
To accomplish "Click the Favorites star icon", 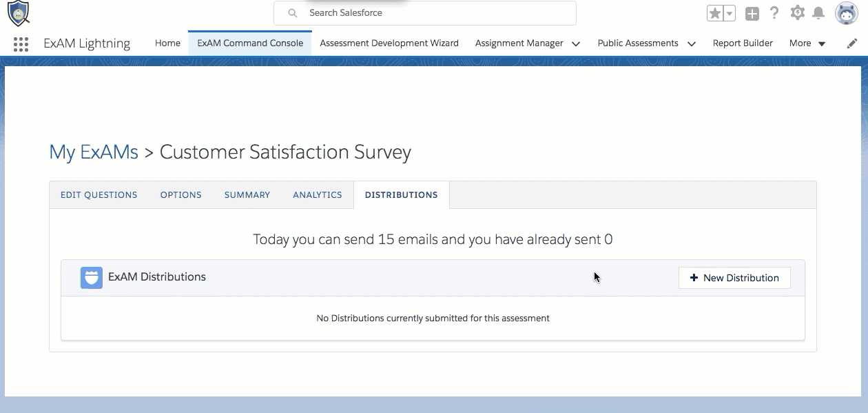I will click(715, 13).
